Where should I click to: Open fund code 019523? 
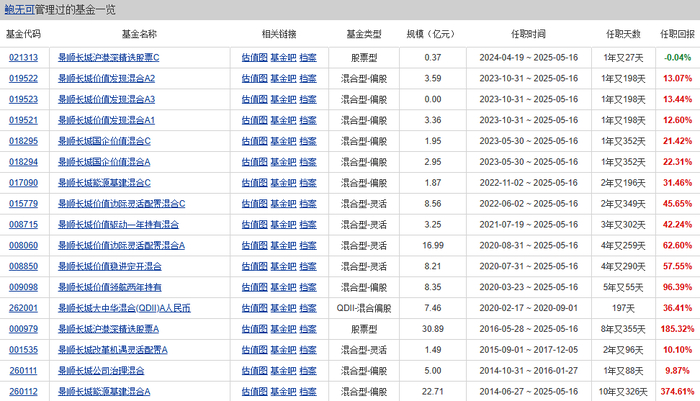pyautogui.click(x=24, y=99)
